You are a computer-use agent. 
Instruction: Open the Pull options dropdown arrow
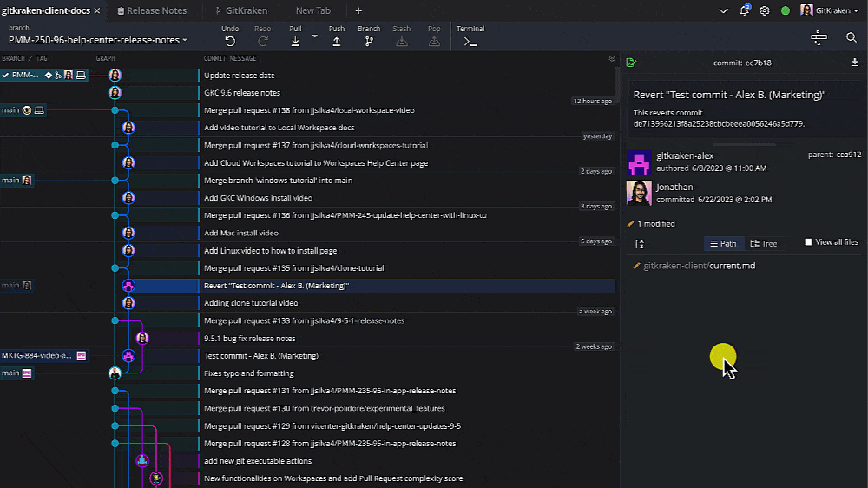coord(314,36)
